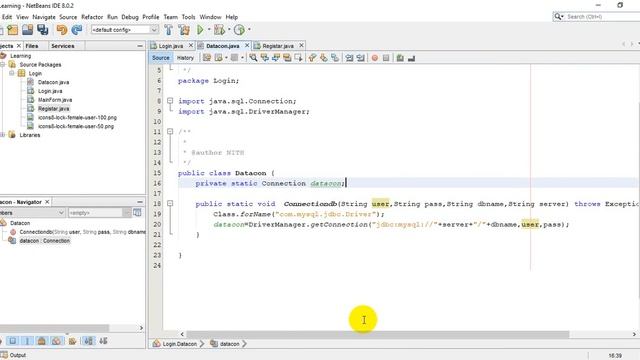This screenshot has height=360, width=640.
Task: Expand the Libraries node in the project tree
Action: pos(3,135)
